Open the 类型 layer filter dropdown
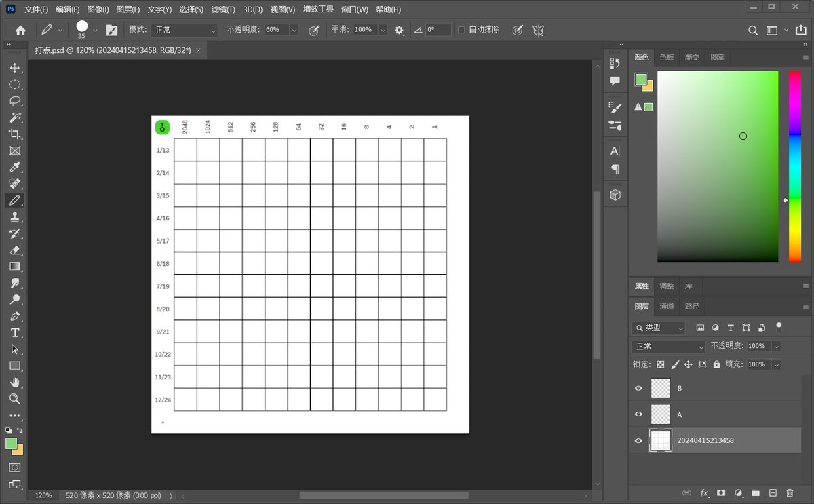Viewport: 814px width, 504px height. pos(658,328)
